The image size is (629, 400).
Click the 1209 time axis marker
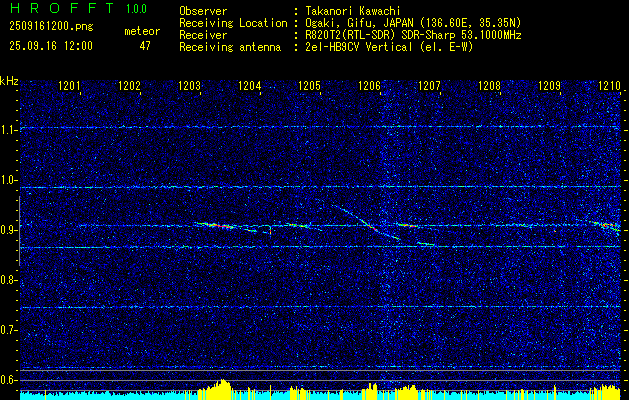[550, 85]
